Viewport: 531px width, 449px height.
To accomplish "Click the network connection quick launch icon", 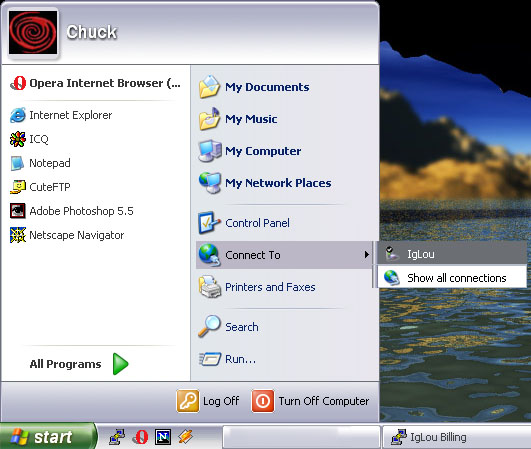I will pos(117,437).
